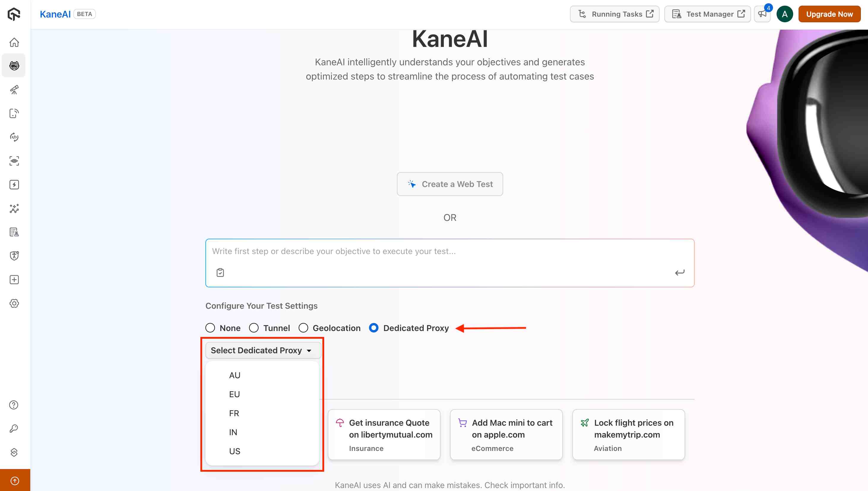Select IN in the proxy dropdown

coord(233,432)
